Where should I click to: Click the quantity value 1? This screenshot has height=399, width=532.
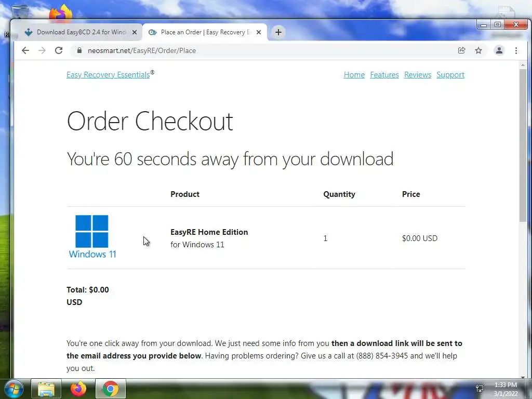coord(325,238)
